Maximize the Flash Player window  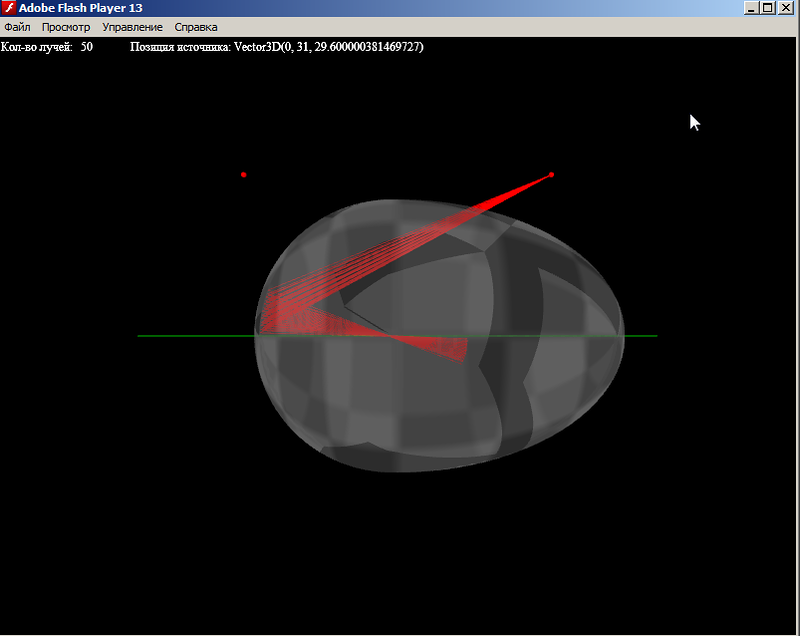coord(768,8)
